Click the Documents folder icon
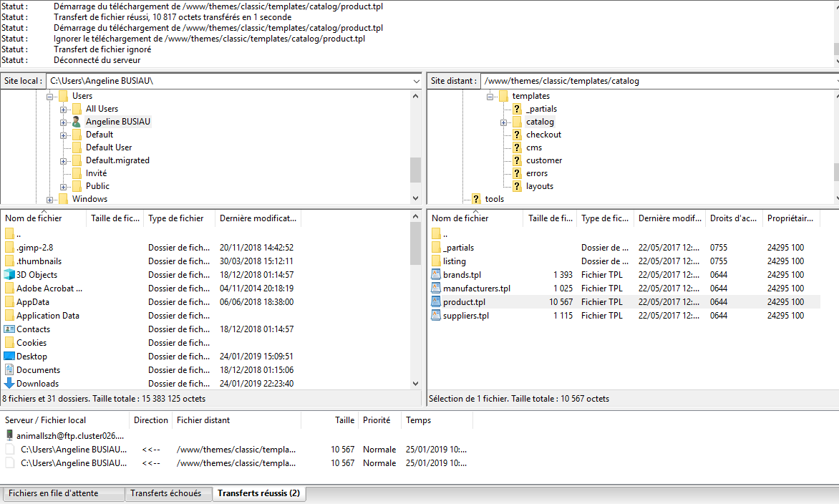Viewport: 839px width, 504px height. pos(9,369)
